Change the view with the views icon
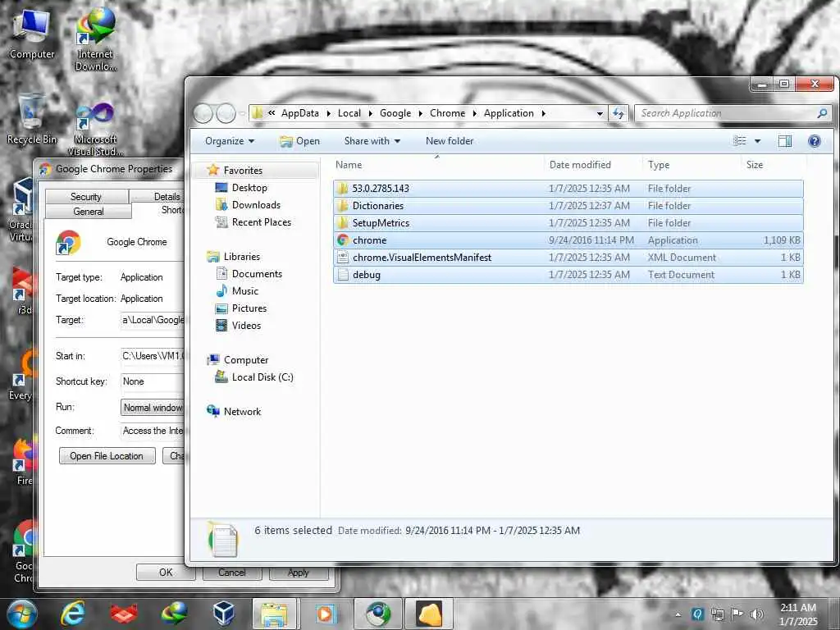Screen dimensions: 840x630 tap(740, 141)
